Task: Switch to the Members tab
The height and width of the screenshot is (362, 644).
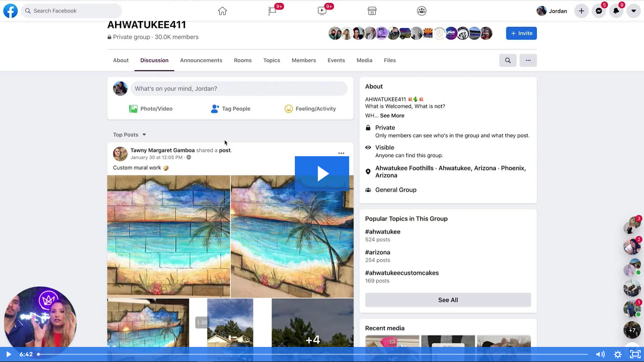Action: [x=304, y=60]
